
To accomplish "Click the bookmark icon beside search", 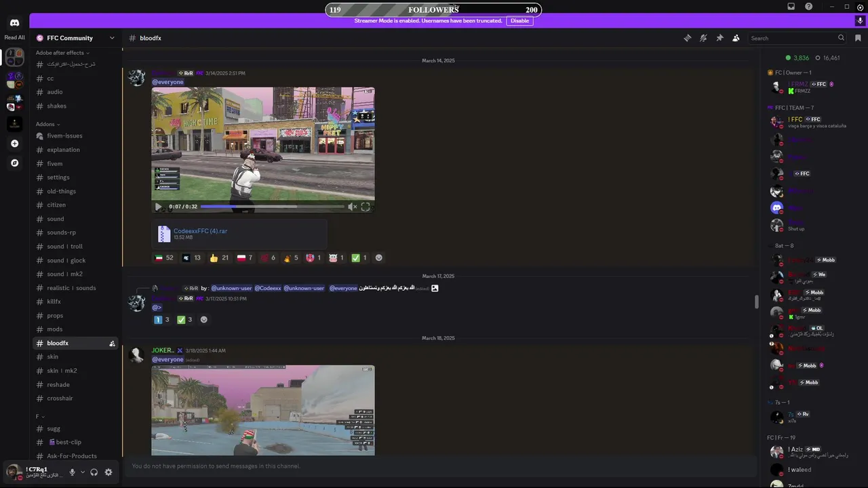I will coord(858,38).
